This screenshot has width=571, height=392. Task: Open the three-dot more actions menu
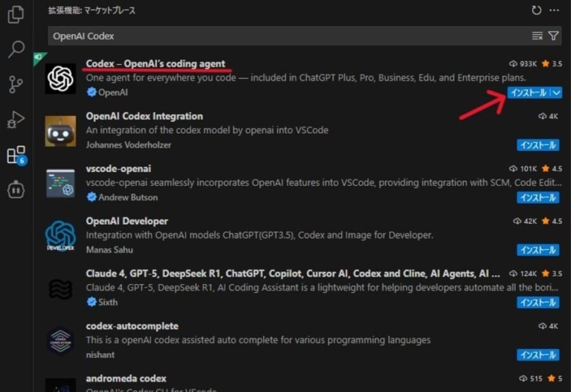tap(554, 10)
